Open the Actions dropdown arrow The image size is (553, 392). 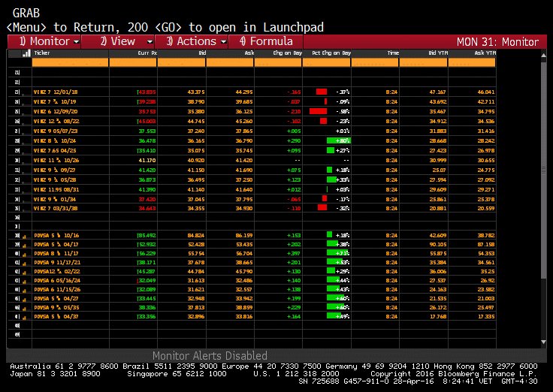tap(224, 42)
